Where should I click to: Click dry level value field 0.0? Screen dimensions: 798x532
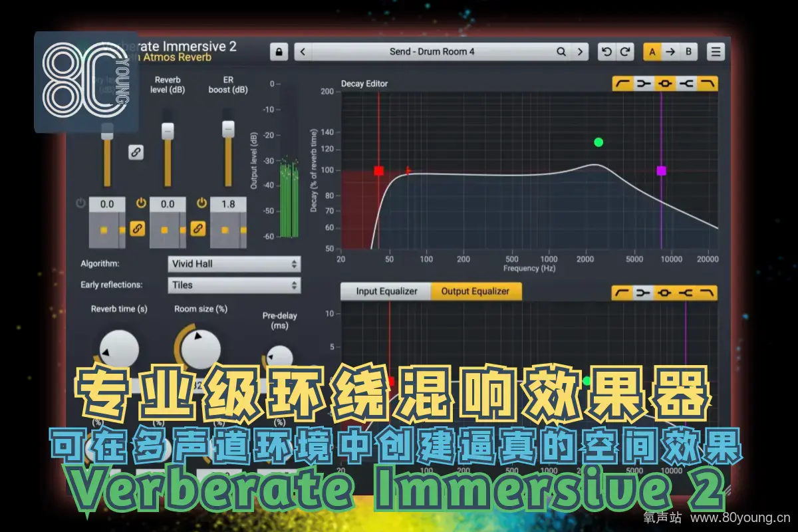click(x=107, y=204)
